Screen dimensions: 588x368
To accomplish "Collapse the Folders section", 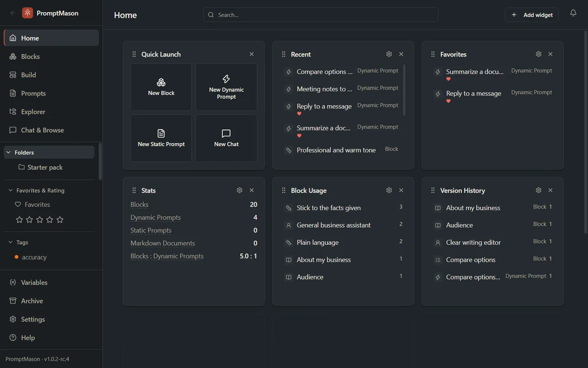I will [49, 152].
